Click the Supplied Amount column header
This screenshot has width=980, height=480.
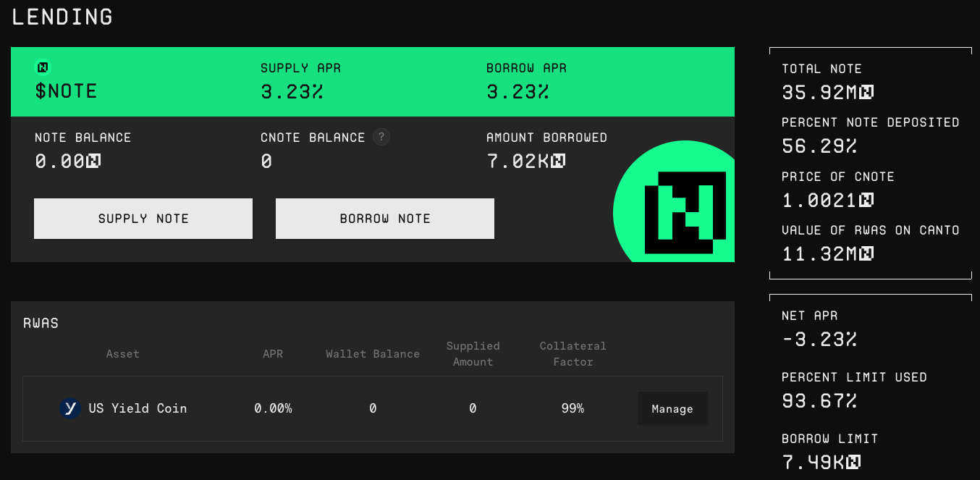pos(473,353)
